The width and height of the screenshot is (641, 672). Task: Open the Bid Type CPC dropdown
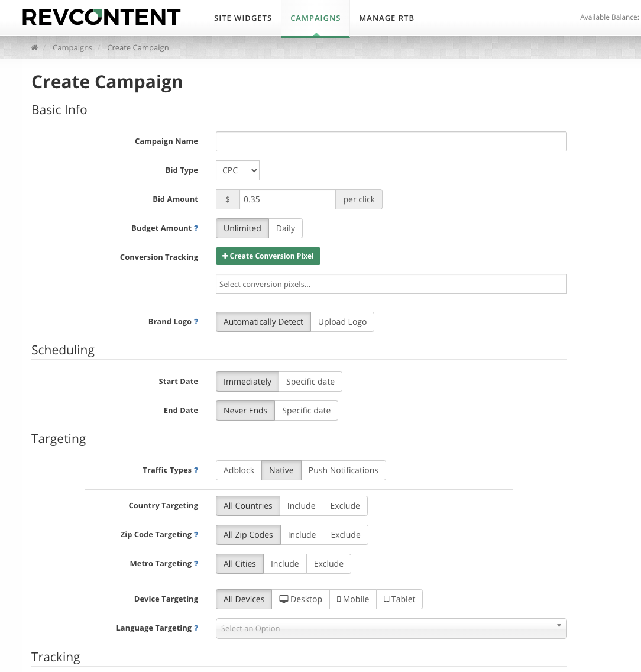pos(237,170)
